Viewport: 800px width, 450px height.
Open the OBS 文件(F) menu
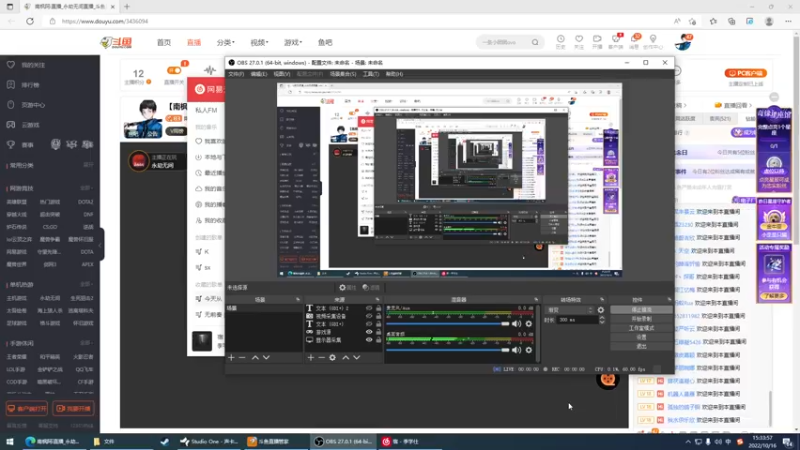click(x=236, y=74)
